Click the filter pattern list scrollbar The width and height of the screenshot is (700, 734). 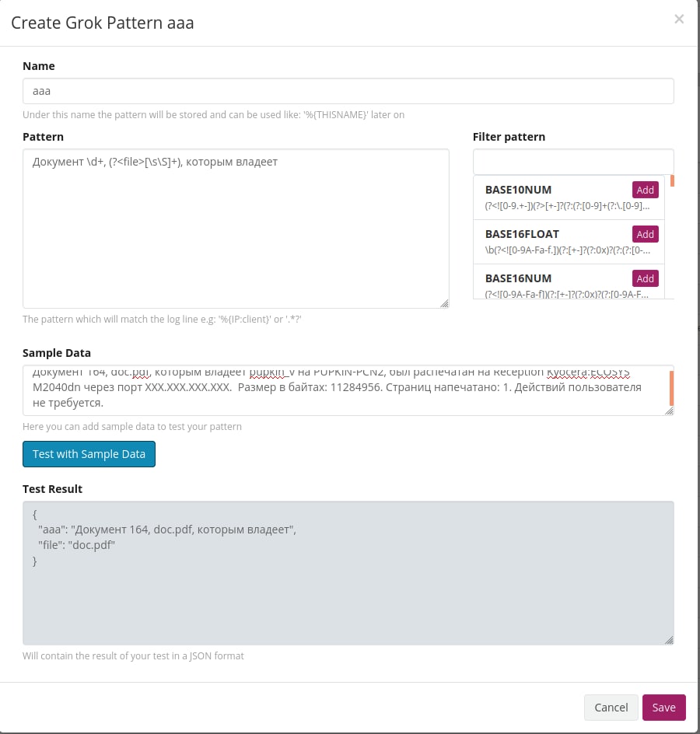[x=672, y=181]
